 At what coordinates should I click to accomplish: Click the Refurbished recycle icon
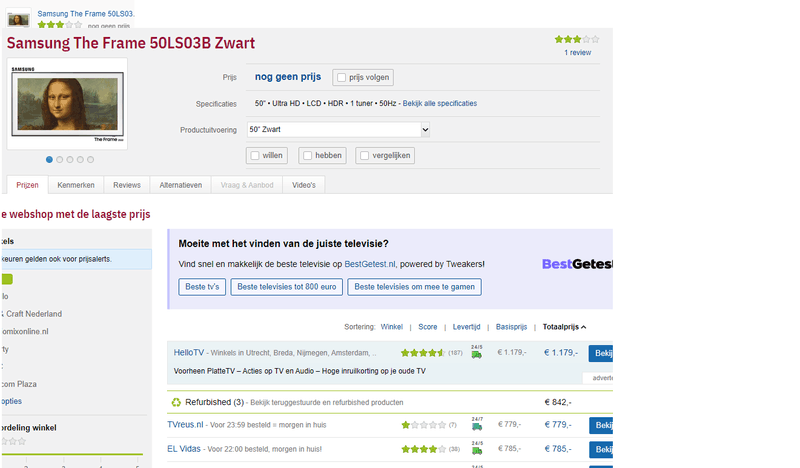coord(176,403)
